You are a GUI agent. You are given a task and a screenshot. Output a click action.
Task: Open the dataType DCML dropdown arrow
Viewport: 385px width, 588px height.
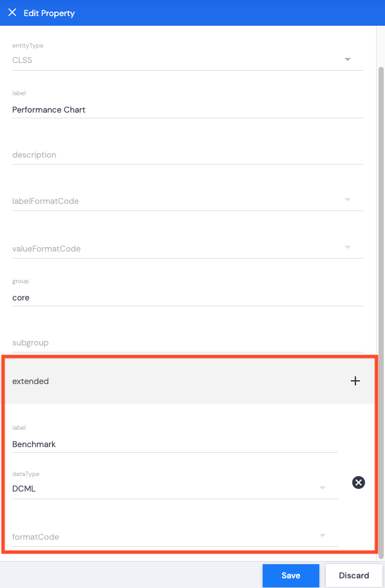(x=323, y=488)
